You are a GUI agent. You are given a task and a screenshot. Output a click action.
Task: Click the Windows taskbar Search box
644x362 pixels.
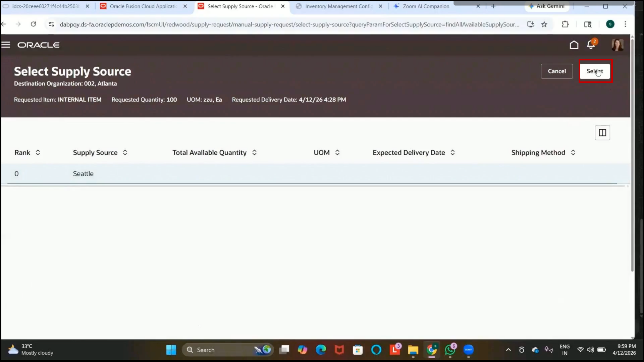tap(228, 350)
